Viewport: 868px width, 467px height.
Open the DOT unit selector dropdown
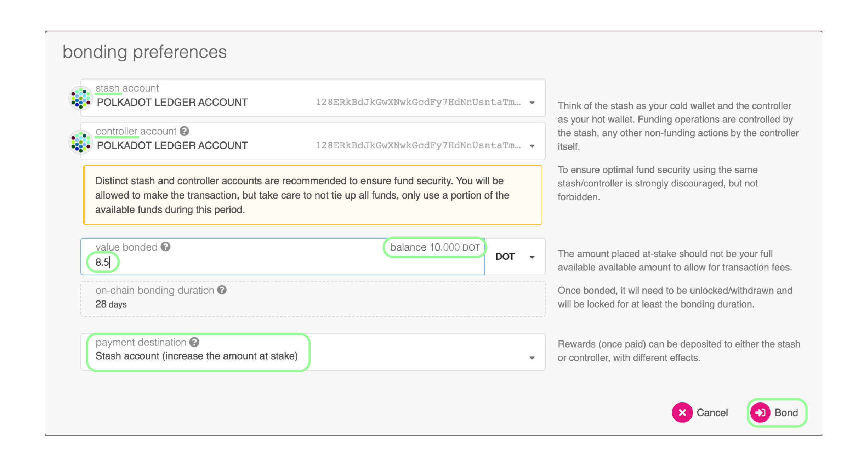tap(515, 257)
